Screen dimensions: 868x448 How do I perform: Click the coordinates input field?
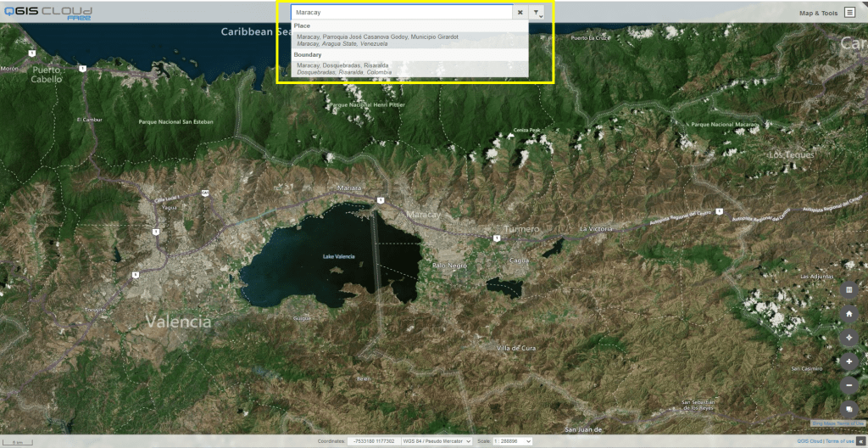point(372,441)
